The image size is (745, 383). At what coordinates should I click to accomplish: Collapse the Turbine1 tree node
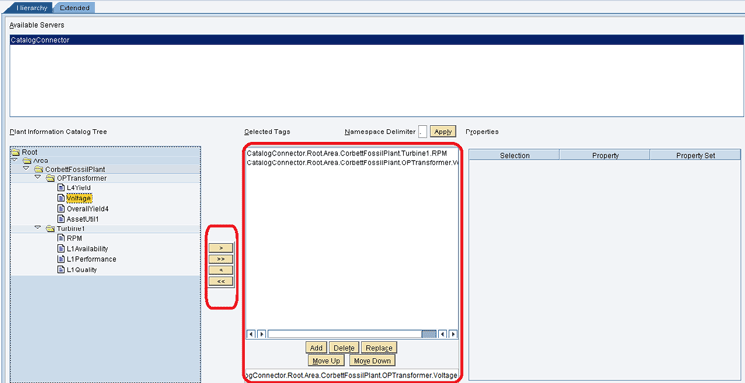click(38, 228)
